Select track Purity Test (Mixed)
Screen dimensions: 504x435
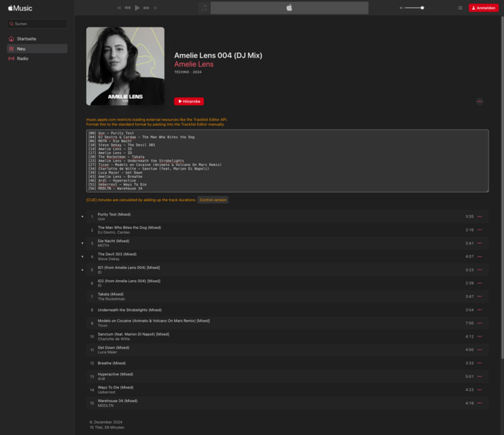click(x=288, y=216)
